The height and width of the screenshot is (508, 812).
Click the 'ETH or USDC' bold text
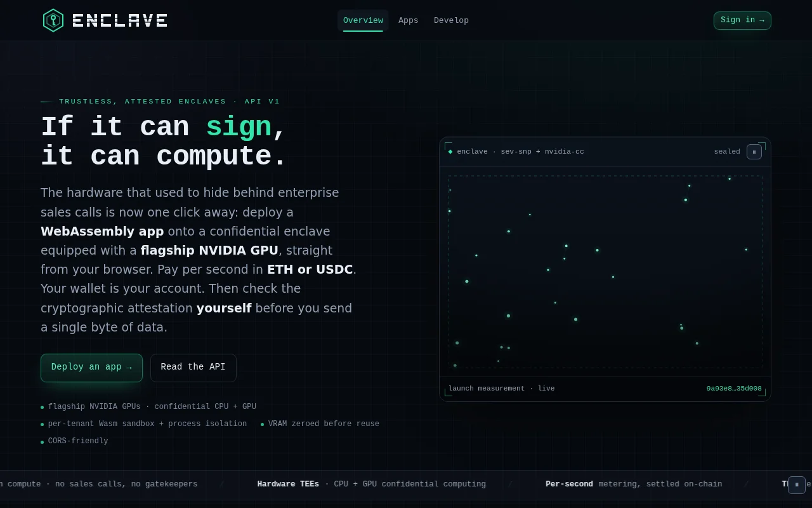(310, 269)
